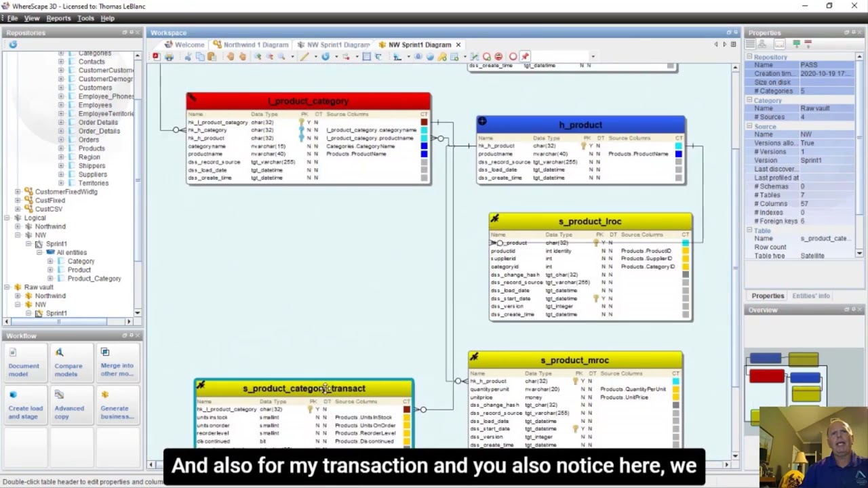Collapse the Raw vault tree node
868x488 pixels.
[7, 287]
